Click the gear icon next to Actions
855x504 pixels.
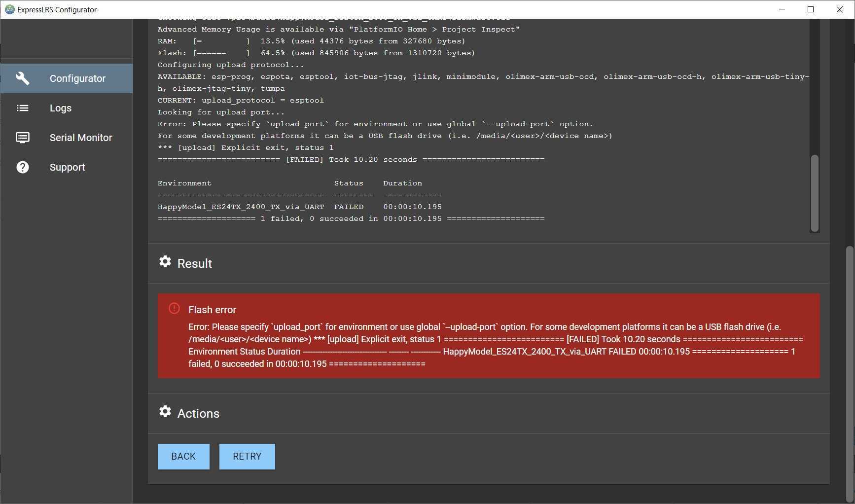tap(165, 412)
